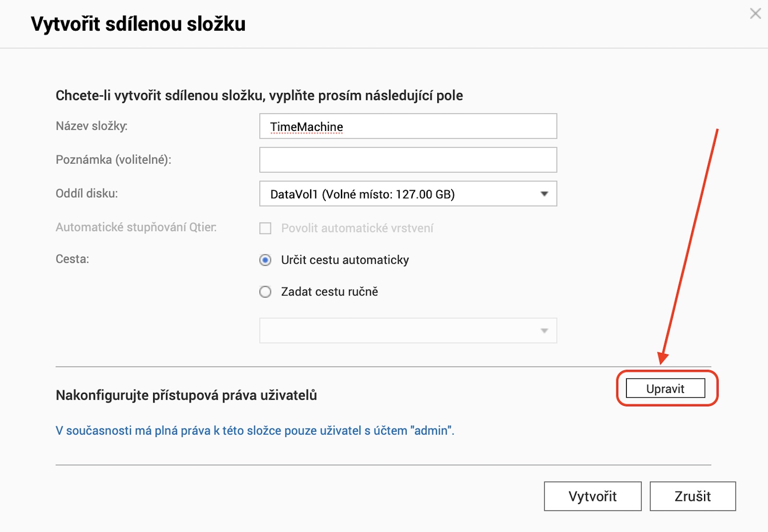
Task: Select the Určit cestu automaticky radio button
Action: tap(265, 260)
